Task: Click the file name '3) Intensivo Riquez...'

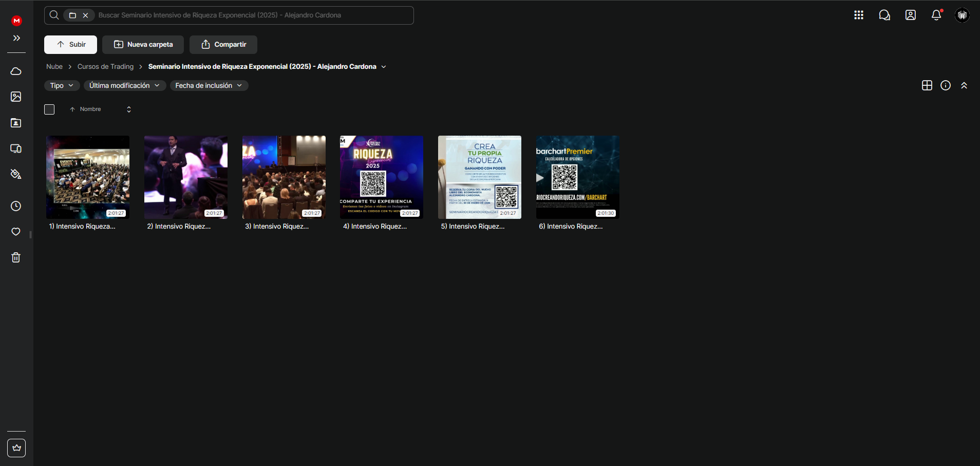Action: (x=277, y=227)
